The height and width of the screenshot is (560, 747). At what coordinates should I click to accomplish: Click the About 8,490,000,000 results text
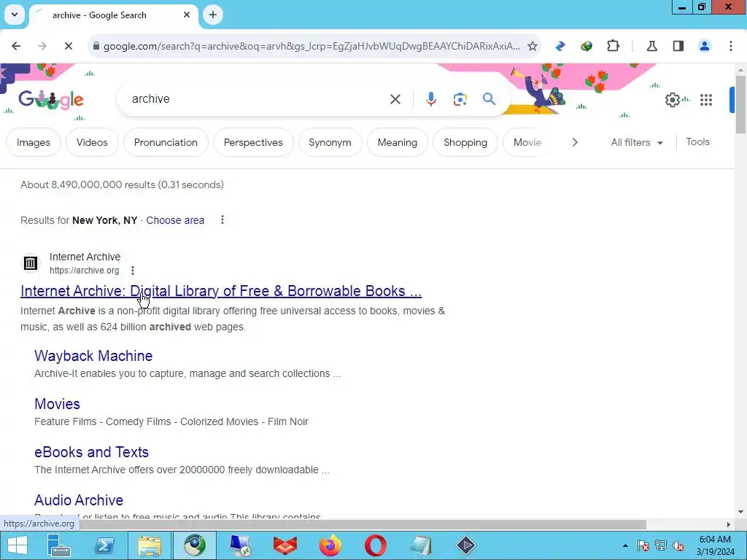pyautogui.click(x=122, y=184)
